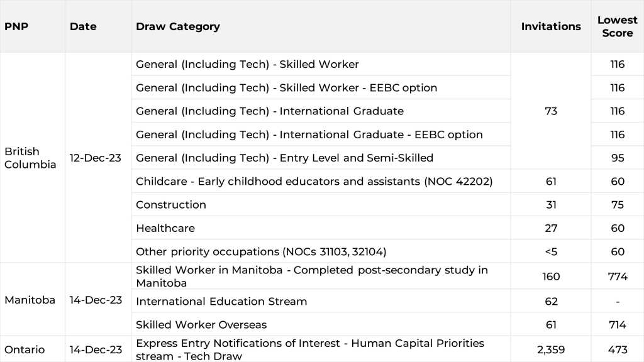
Task: Click the Healthcare draw category row
Action: [x=165, y=228]
